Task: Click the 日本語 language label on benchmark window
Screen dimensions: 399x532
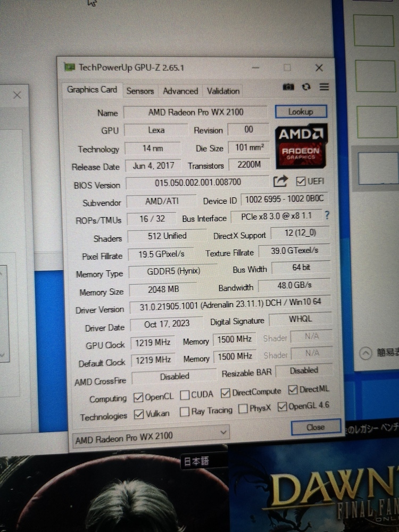Action: [x=196, y=461]
